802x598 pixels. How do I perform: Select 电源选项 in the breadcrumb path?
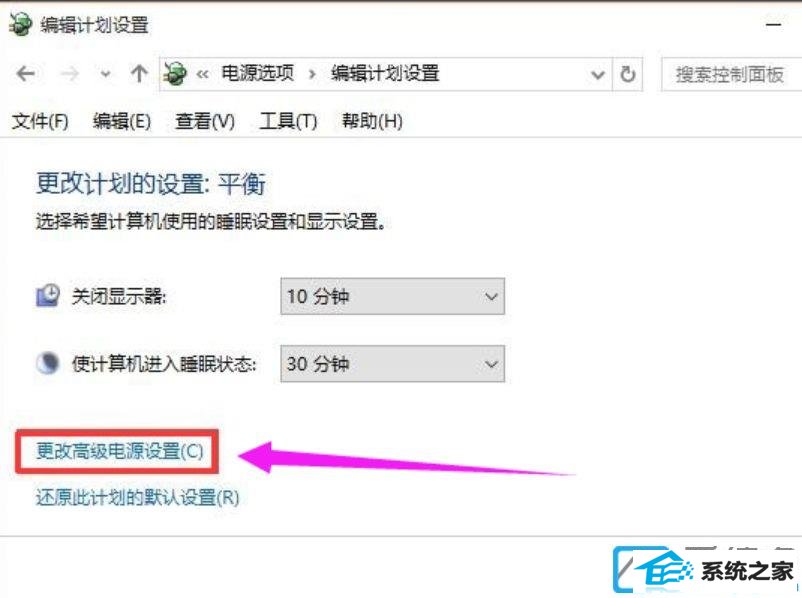258,74
